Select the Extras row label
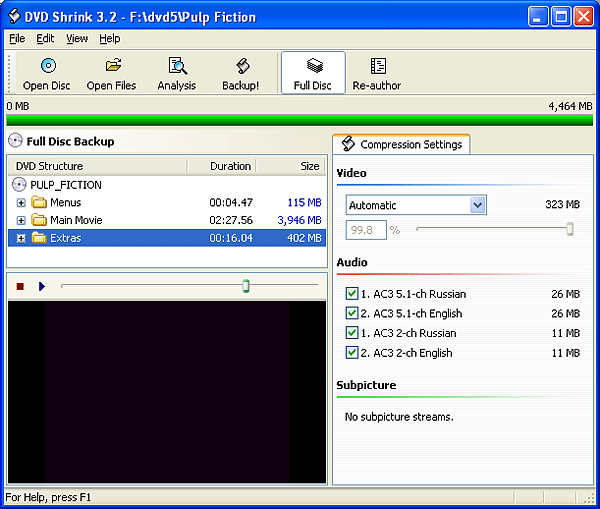600x509 pixels. click(x=65, y=238)
